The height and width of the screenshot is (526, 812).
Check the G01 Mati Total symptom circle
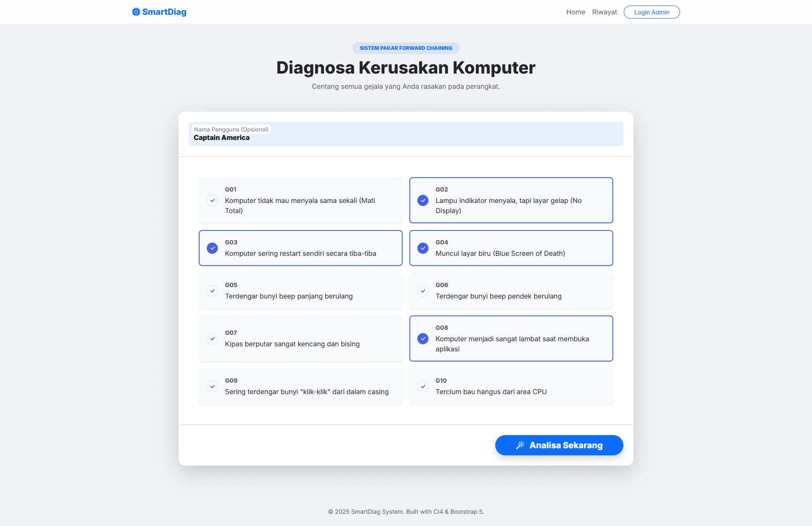tap(212, 200)
